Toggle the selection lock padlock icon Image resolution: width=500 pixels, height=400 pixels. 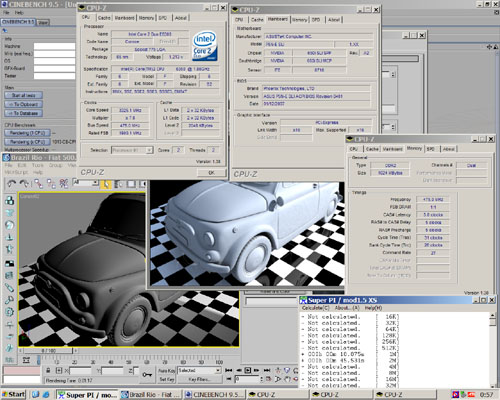[48, 371]
